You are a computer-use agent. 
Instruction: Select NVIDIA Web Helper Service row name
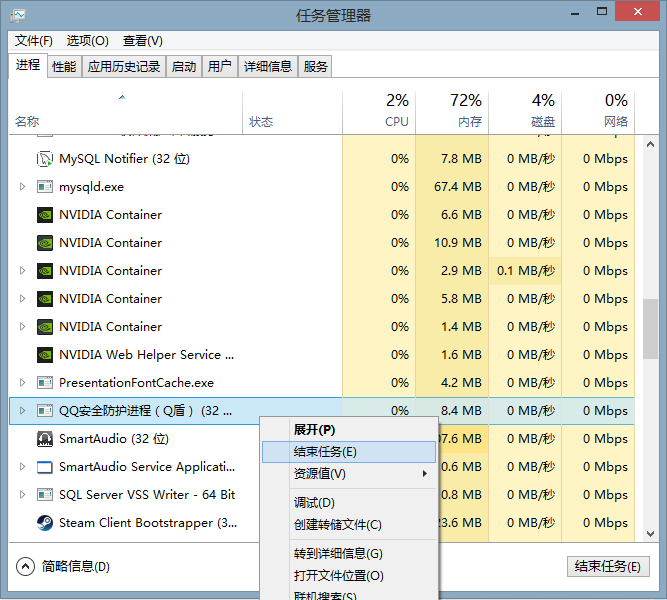[x=146, y=355]
